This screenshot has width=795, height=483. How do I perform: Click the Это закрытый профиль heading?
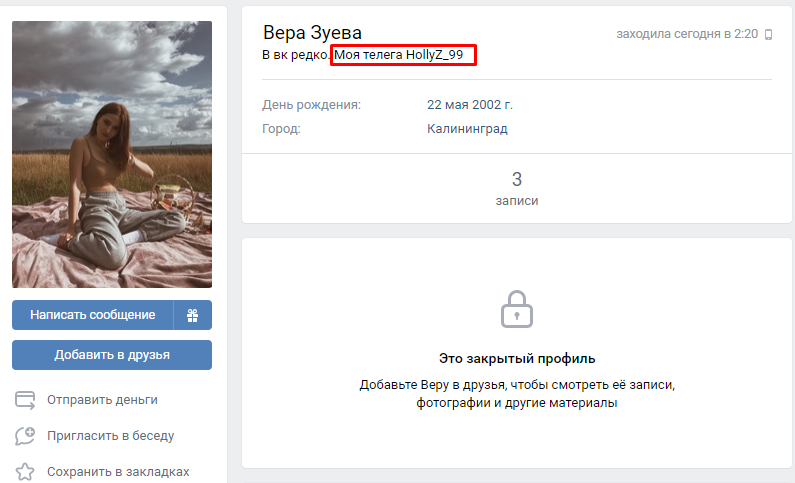coord(517,358)
